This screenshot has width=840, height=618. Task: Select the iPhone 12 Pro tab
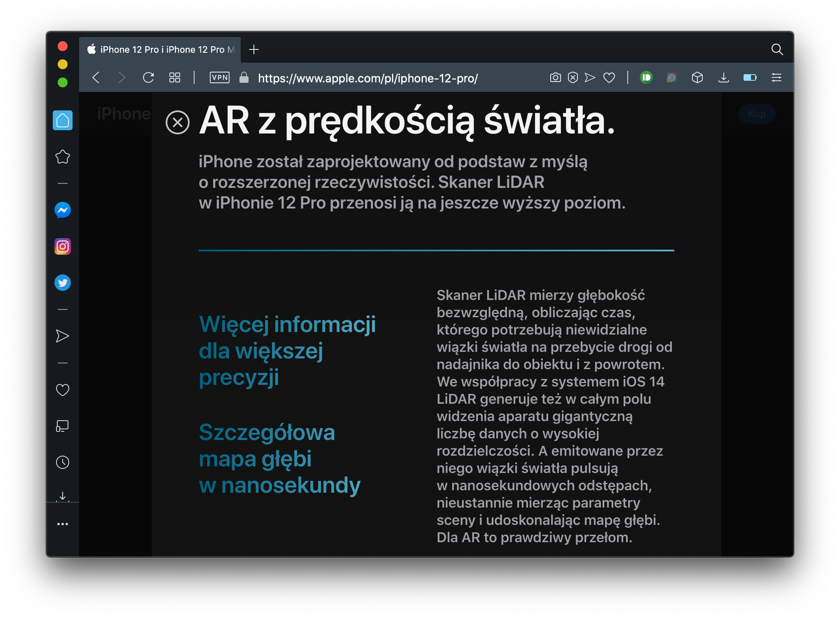pos(160,50)
